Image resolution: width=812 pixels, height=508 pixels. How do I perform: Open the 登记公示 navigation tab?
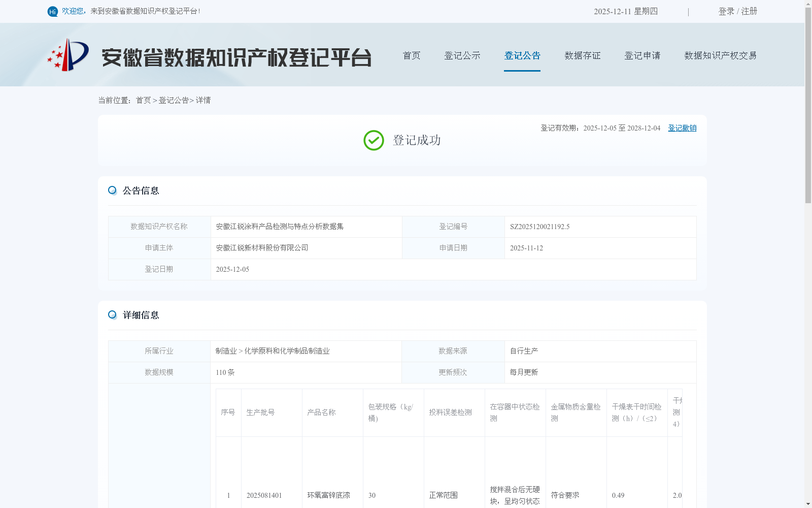tap(462, 55)
